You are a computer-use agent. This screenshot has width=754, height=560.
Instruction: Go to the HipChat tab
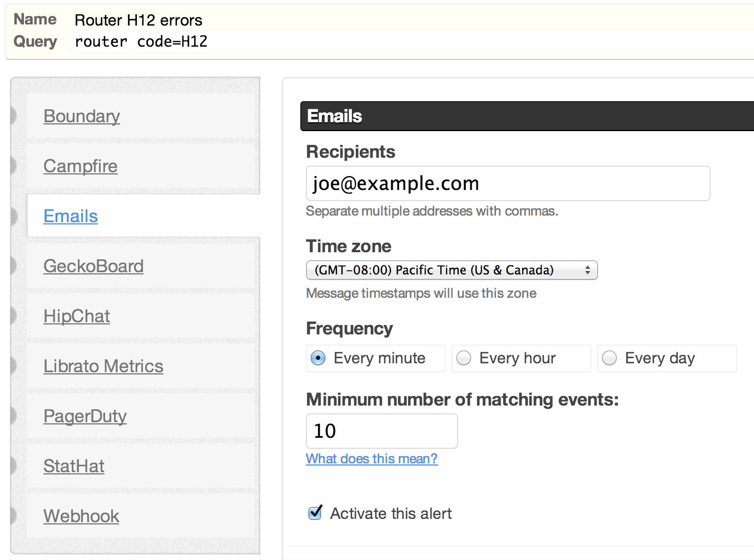77,316
